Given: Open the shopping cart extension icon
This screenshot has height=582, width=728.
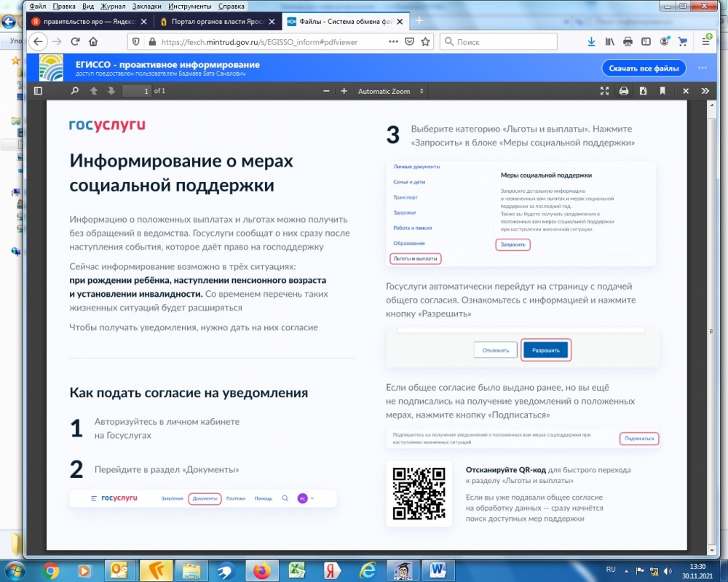Looking at the screenshot, I should coord(683,41).
